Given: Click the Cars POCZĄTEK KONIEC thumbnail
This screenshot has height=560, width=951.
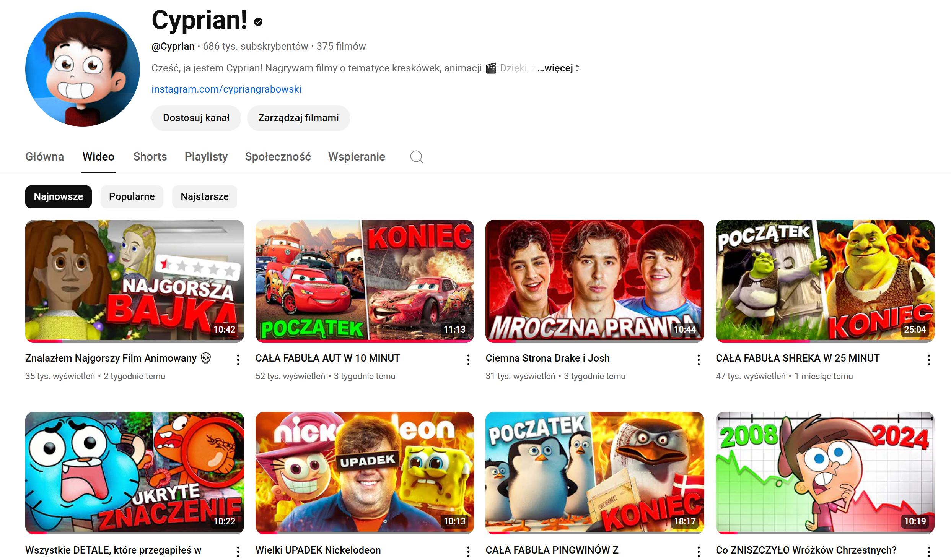Looking at the screenshot, I should [365, 281].
